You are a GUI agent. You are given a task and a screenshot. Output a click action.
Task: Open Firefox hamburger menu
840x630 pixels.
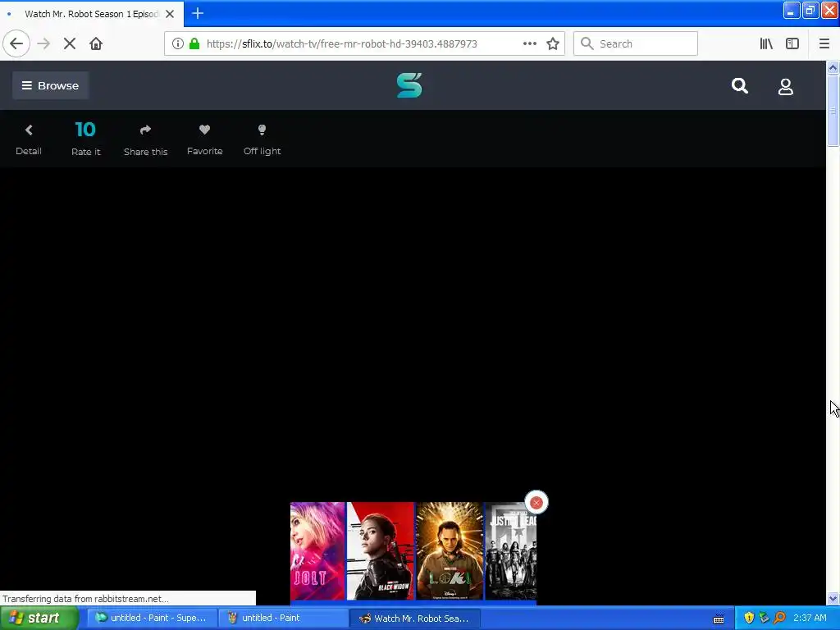pos(824,44)
